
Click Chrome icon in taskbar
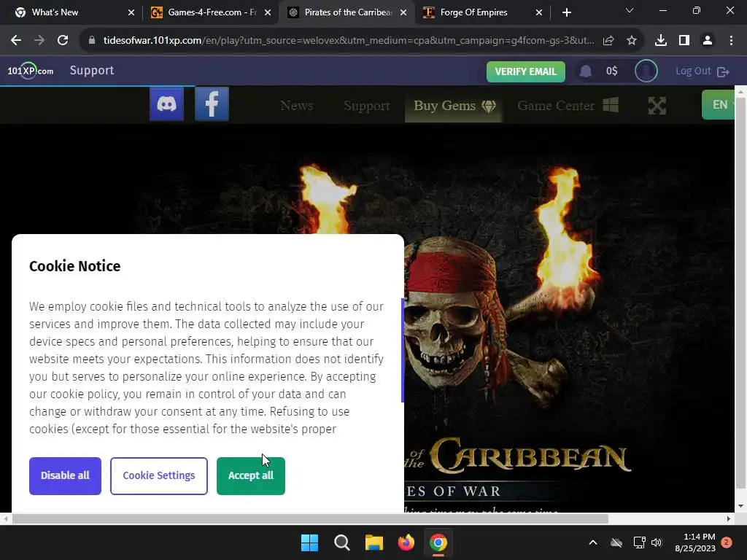point(438,542)
